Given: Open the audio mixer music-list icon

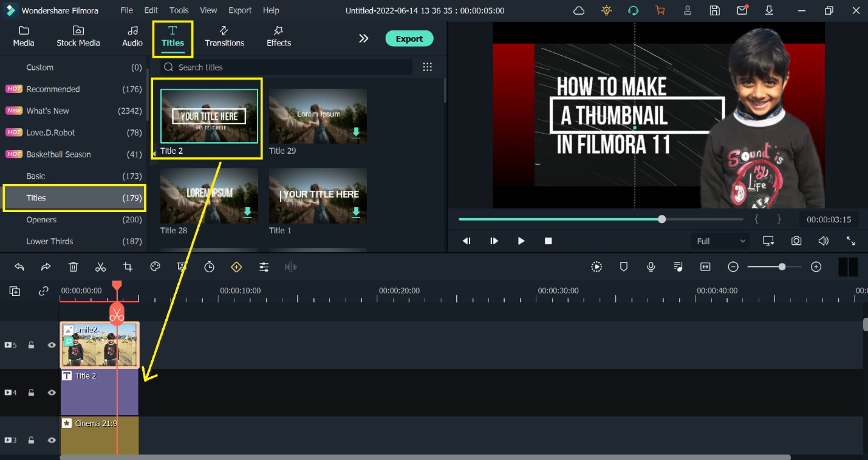Looking at the screenshot, I should 678,267.
